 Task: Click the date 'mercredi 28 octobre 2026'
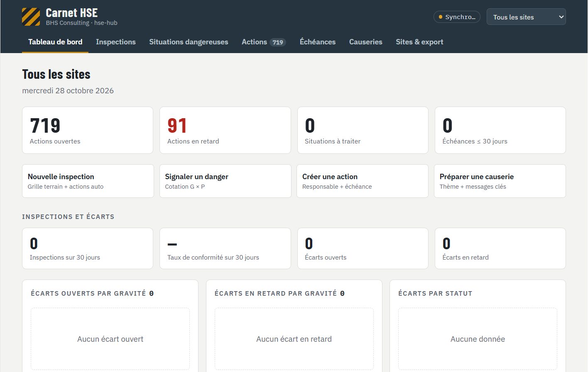(68, 91)
